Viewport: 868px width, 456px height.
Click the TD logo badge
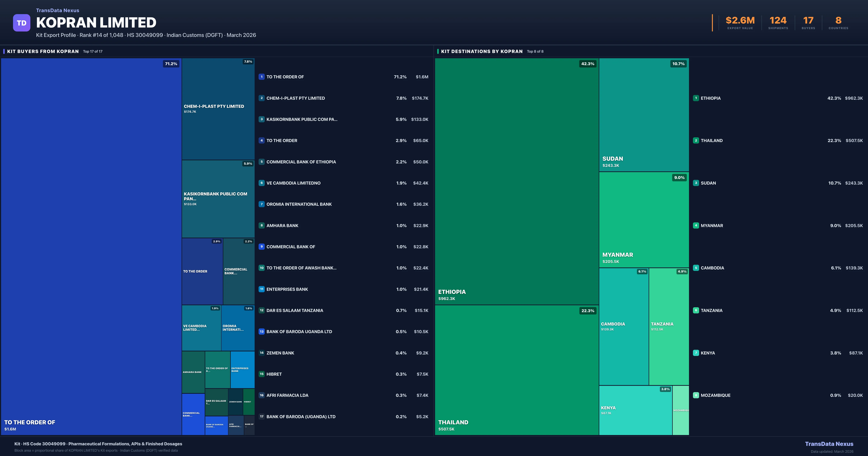click(x=22, y=22)
